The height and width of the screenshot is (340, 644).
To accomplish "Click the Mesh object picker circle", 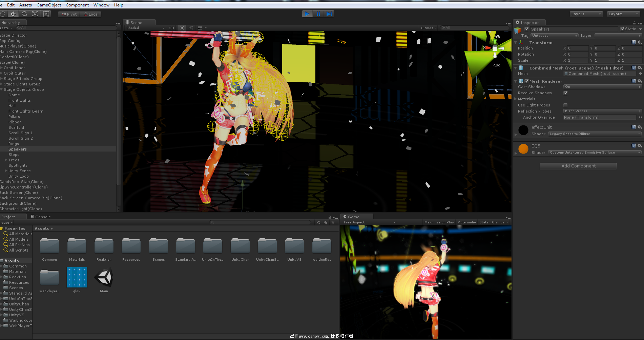I will click(640, 74).
